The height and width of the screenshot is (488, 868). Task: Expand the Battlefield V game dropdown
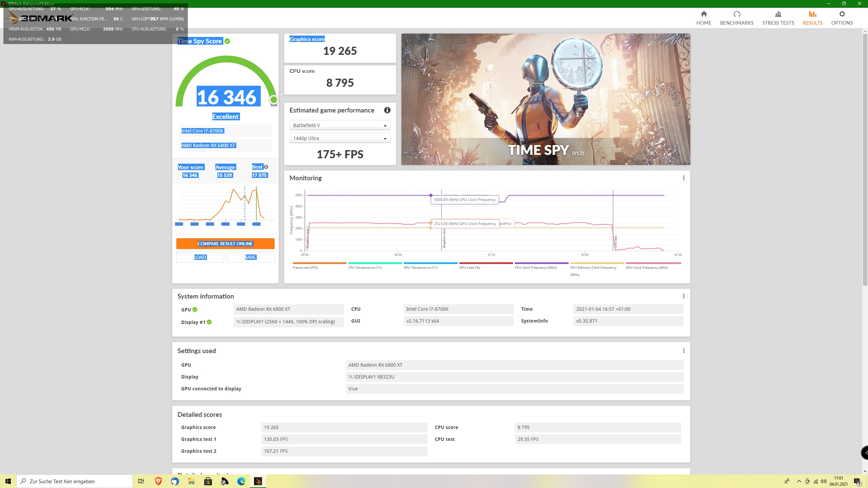pos(340,125)
